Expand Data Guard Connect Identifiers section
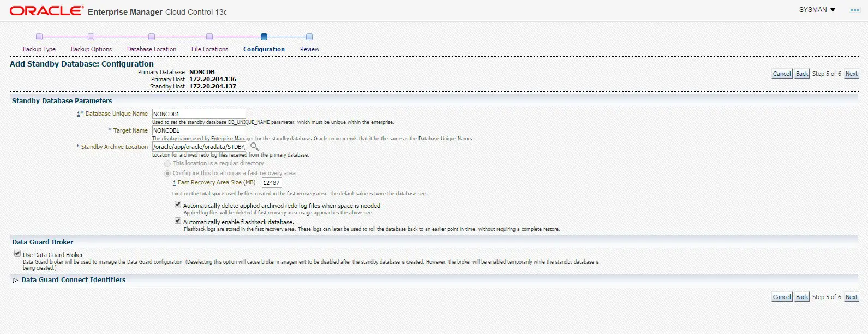 [x=15, y=280]
